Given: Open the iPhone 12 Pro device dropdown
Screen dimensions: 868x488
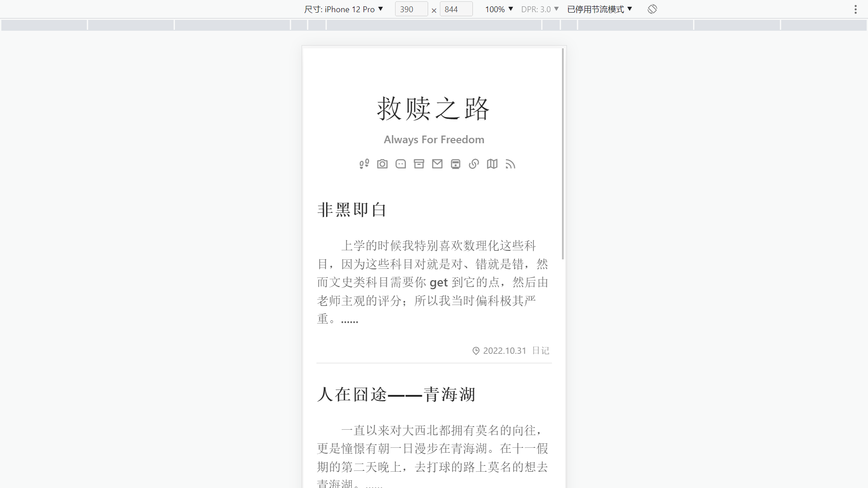Looking at the screenshot, I should (344, 9).
